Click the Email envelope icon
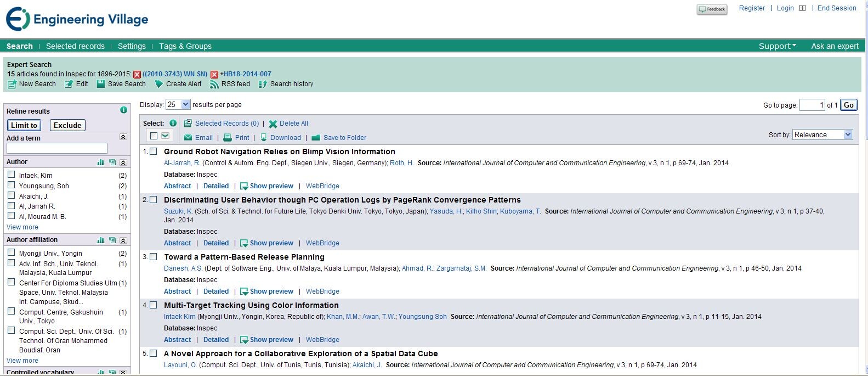This screenshot has height=376, width=868. (x=188, y=138)
